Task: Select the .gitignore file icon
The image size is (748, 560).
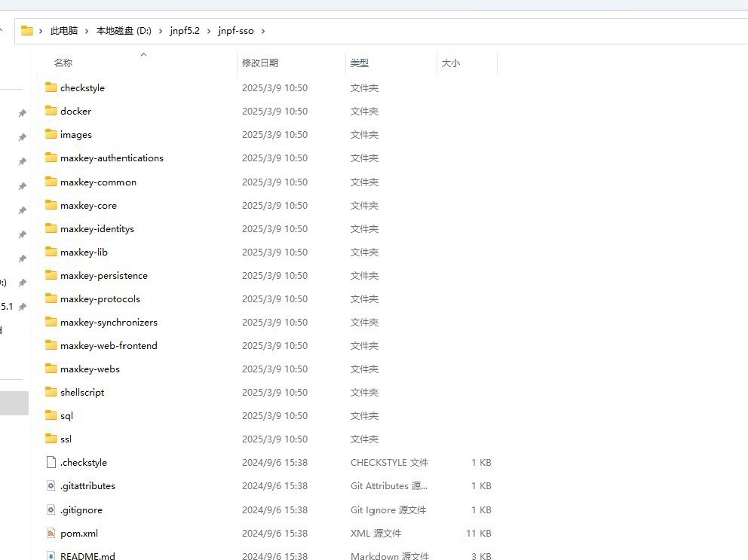Action: [x=51, y=510]
